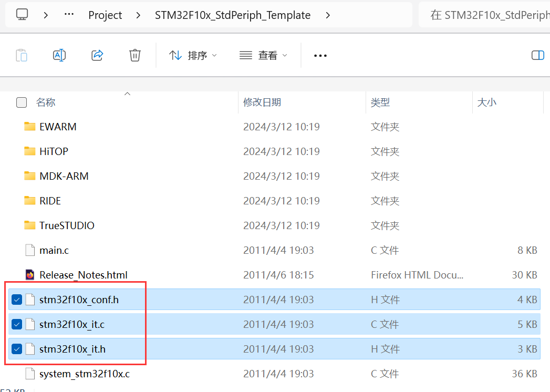Click the Share toolbar icon
The image size is (550, 392).
97,55
